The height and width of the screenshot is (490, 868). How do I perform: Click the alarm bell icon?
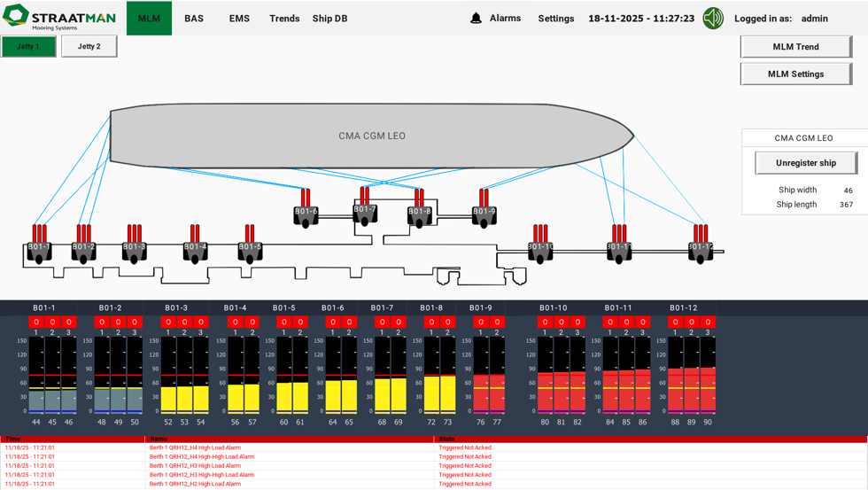tap(476, 19)
